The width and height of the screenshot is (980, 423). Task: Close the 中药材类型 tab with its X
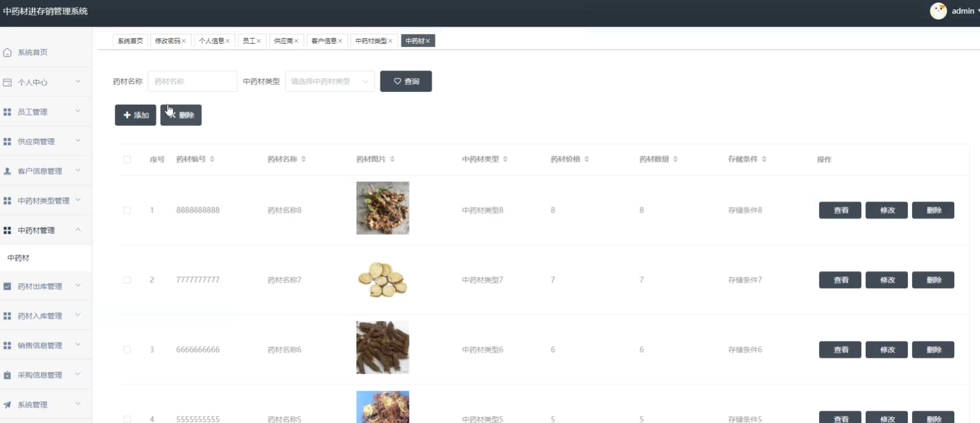point(390,41)
